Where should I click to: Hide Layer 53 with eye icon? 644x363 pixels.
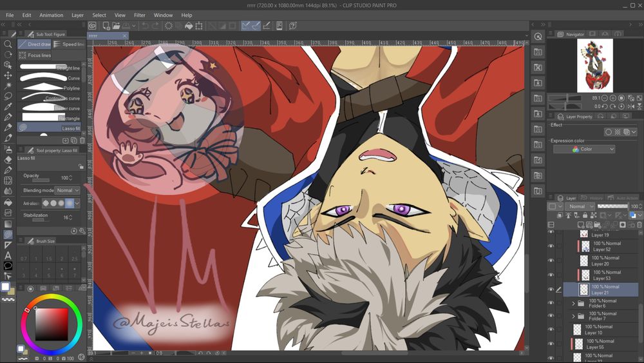[x=551, y=275]
